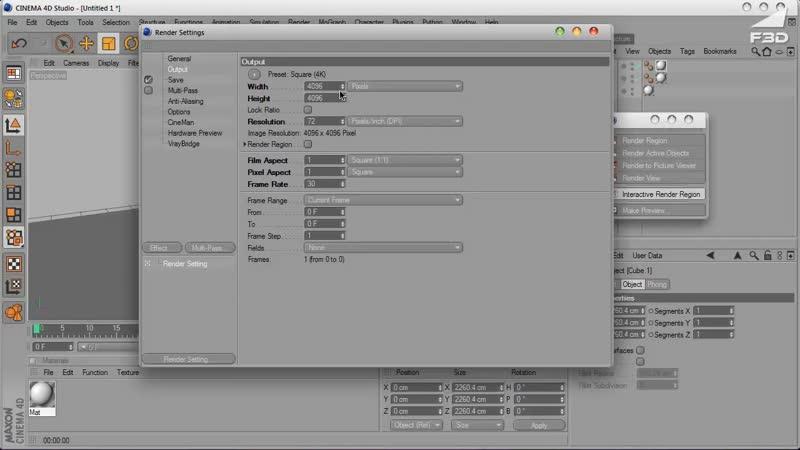Open the General settings page
Screen dimensions: 800x450
pos(179,59)
